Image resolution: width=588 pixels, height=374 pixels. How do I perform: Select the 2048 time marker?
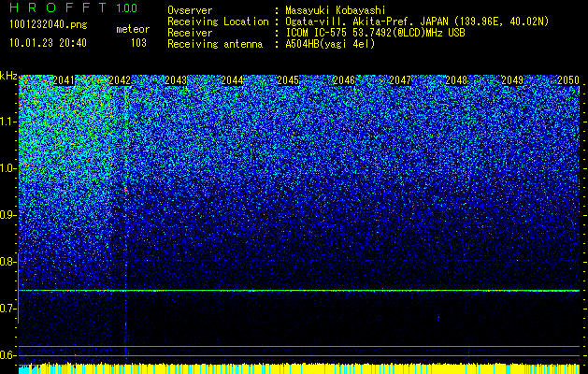tap(456, 80)
